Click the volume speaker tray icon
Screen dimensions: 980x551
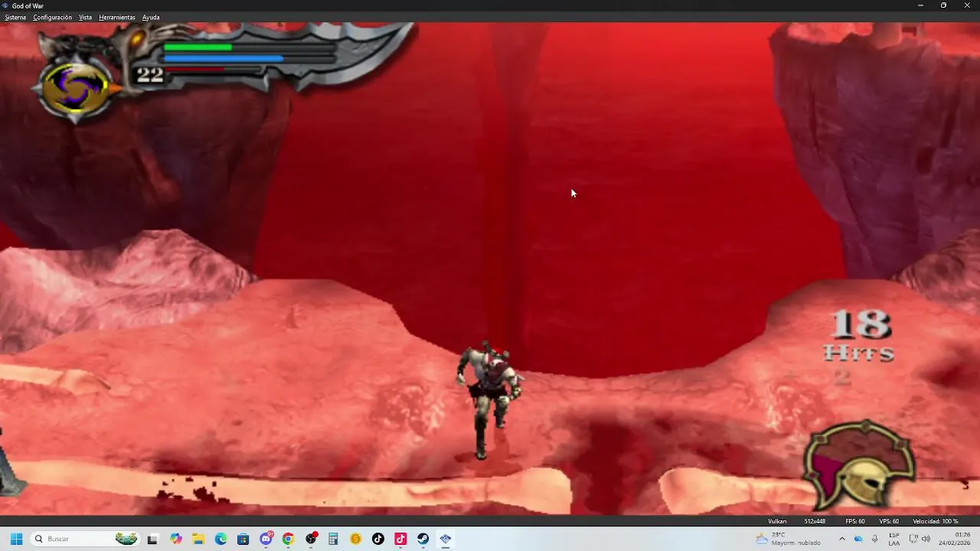coord(926,539)
